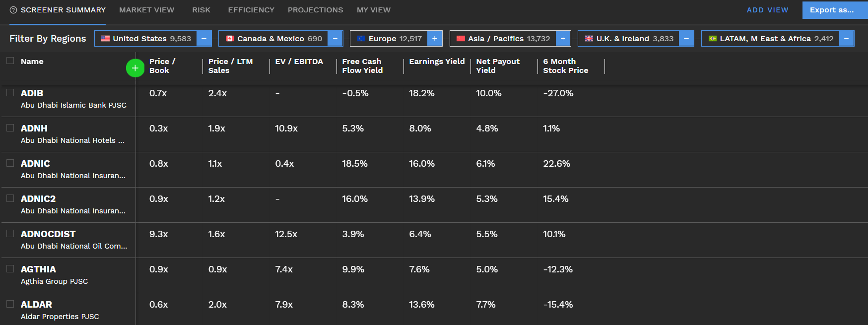Click ADNOCDIST's 9.3x price/book value
Screen dimensions: 868x325
tap(159, 234)
